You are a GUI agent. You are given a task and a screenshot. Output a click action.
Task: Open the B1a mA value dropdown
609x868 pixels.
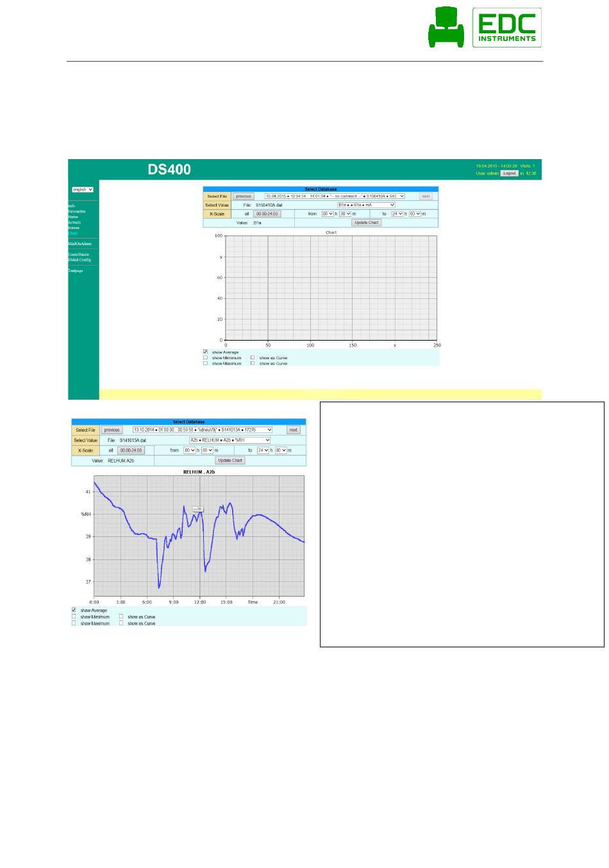pos(366,205)
